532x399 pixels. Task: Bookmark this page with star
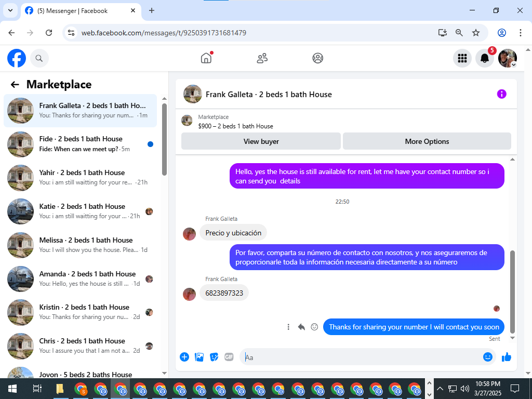(476, 33)
